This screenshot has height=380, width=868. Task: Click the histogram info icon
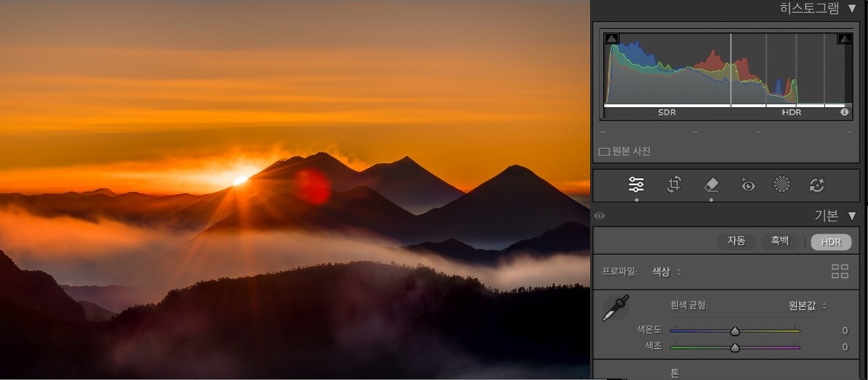point(844,112)
